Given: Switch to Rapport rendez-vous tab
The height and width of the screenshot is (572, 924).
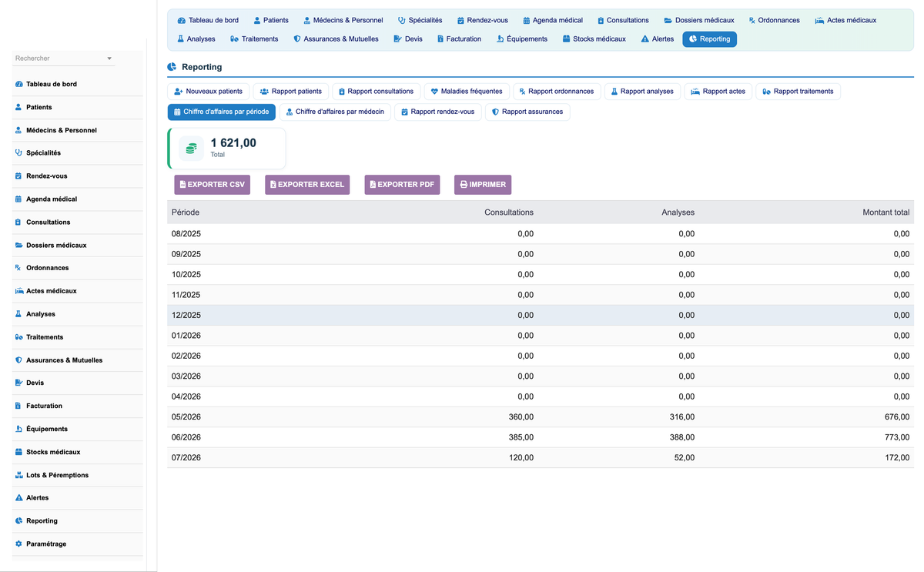Looking at the screenshot, I should pyautogui.click(x=438, y=112).
